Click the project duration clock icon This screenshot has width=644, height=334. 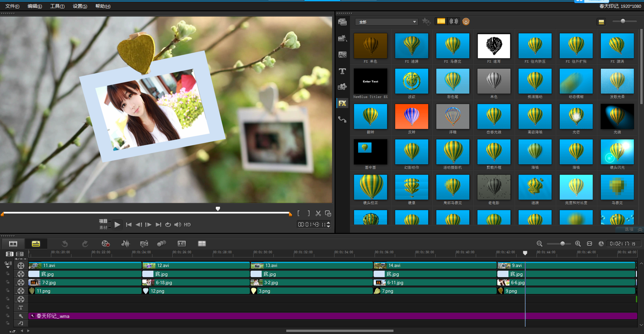pyautogui.click(x=601, y=243)
